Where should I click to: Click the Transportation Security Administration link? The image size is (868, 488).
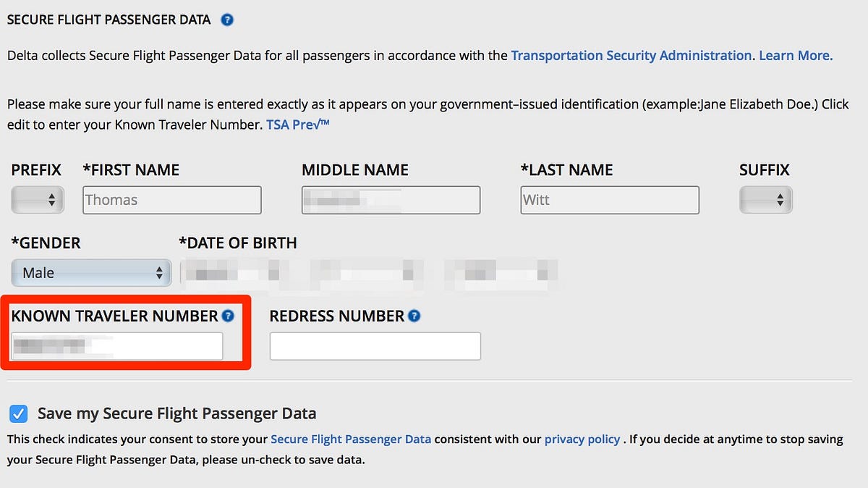631,55
